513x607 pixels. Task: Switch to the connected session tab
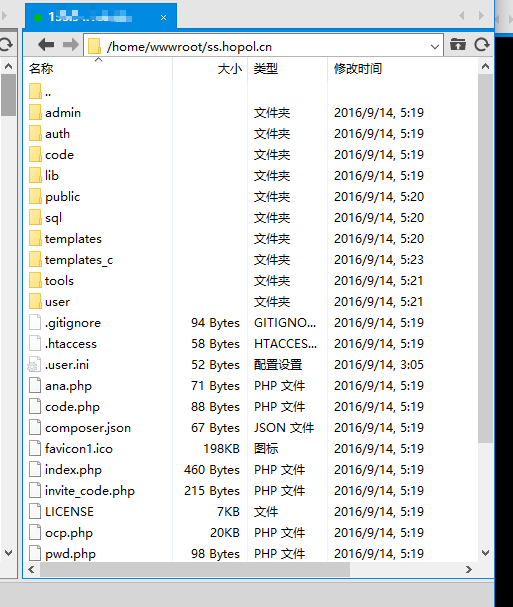pyautogui.click(x=101, y=17)
